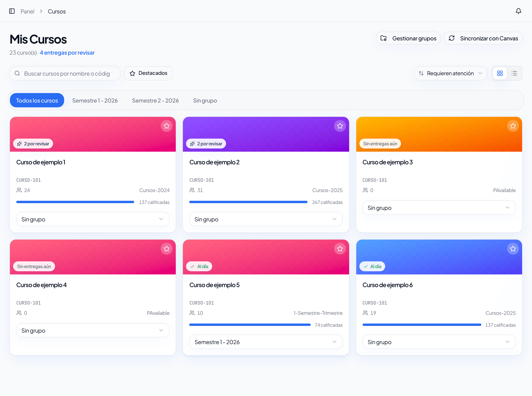Click Sin entregas aún badge on Curso 3

(380, 144)
